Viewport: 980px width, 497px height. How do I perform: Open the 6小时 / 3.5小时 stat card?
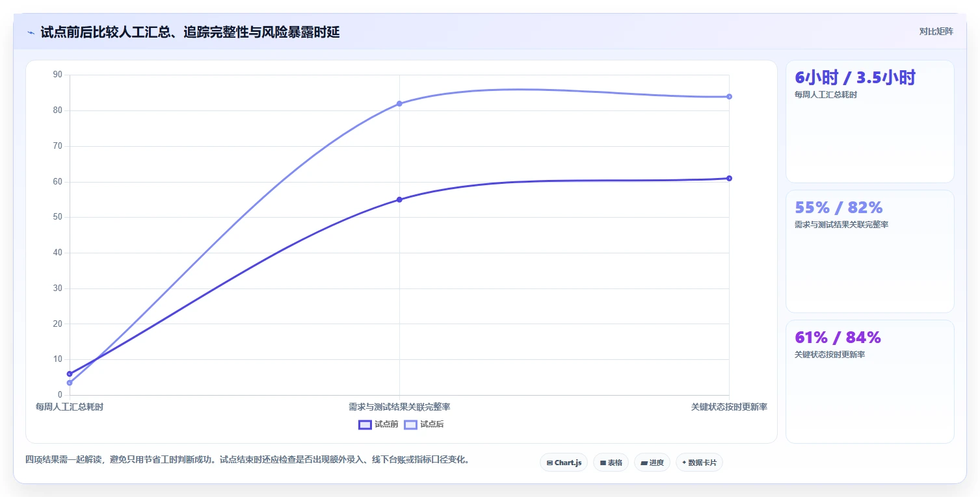pos(870,122)
